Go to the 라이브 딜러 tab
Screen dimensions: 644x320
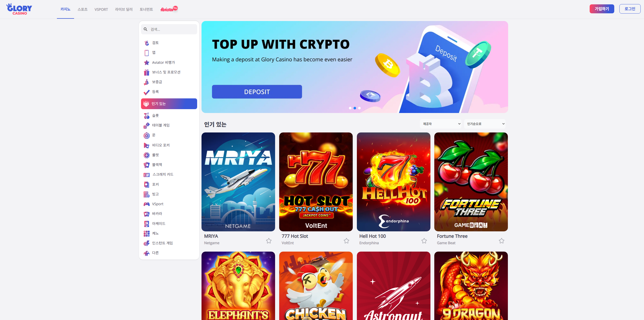coord(124,9)
